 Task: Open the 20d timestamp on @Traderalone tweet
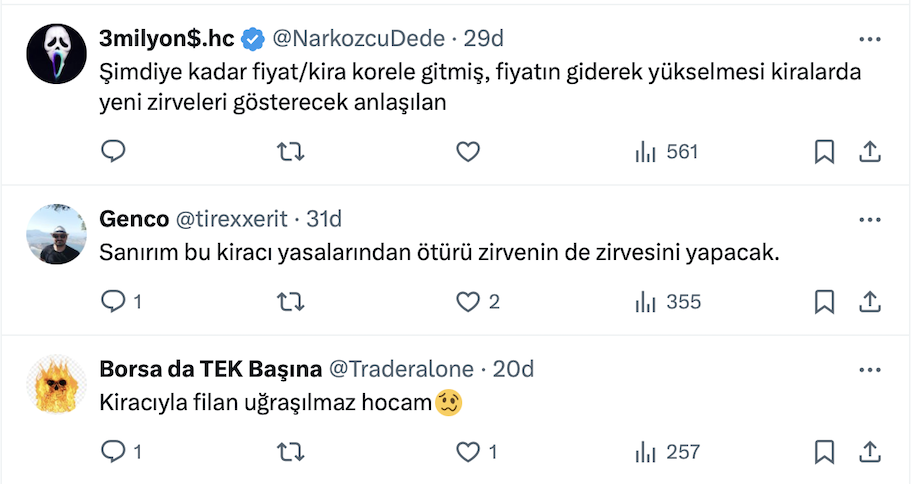coord(515,369)
